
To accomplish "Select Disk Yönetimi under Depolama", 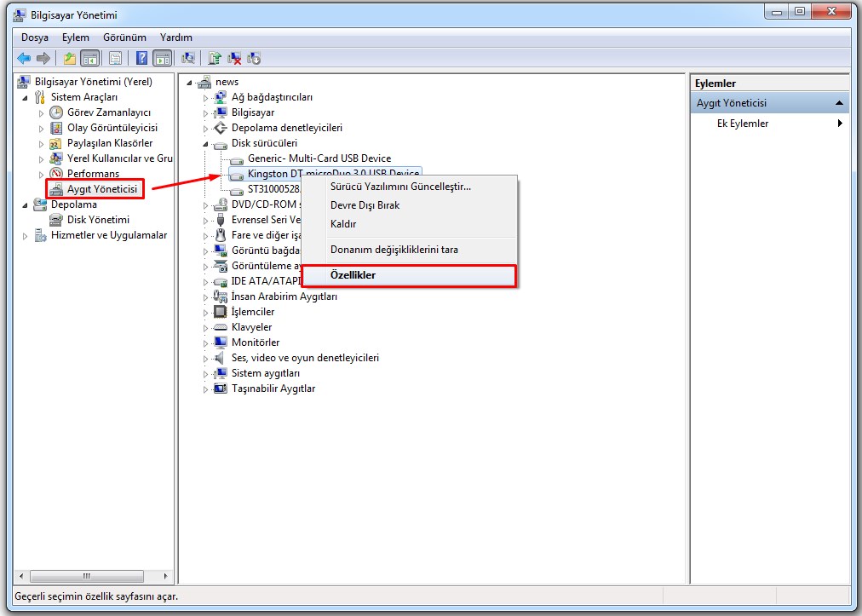I will tap(98, 220).
